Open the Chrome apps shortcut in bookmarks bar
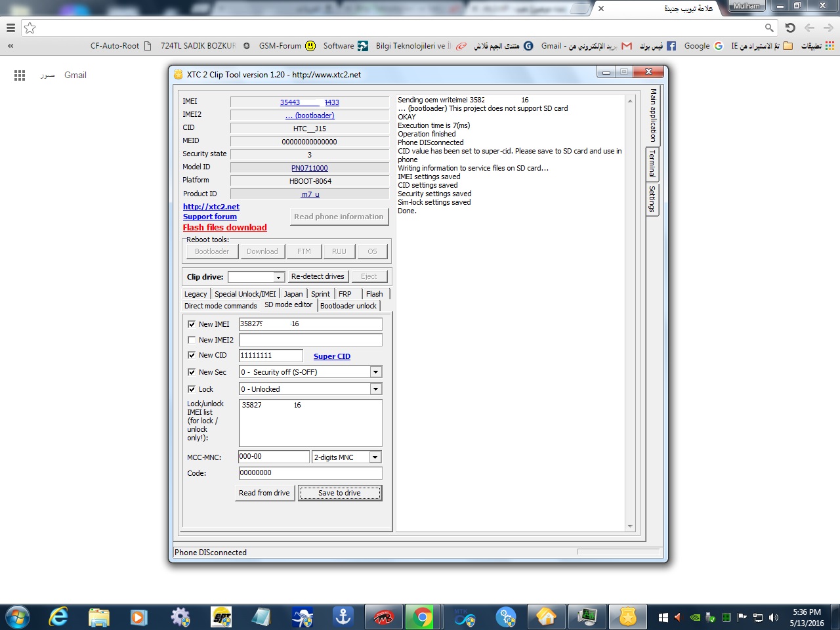The height and width of the screenshot is (630, 840). tap(817, 46)
